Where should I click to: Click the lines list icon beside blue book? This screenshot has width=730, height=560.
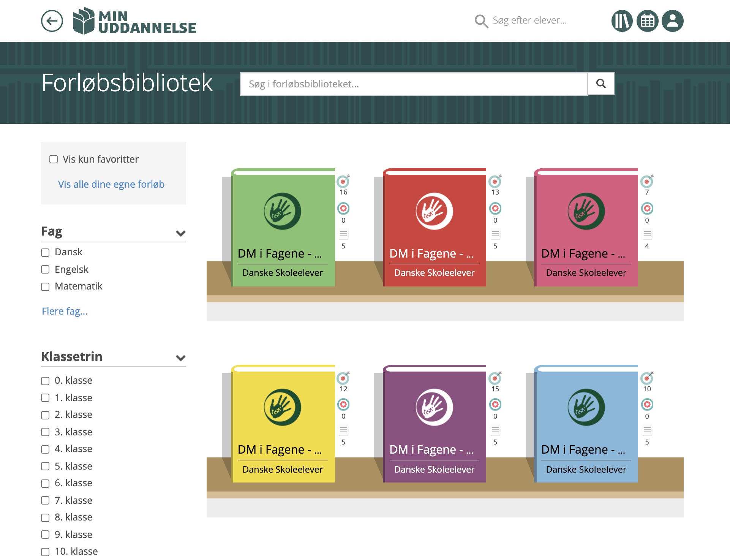(647, 430)
